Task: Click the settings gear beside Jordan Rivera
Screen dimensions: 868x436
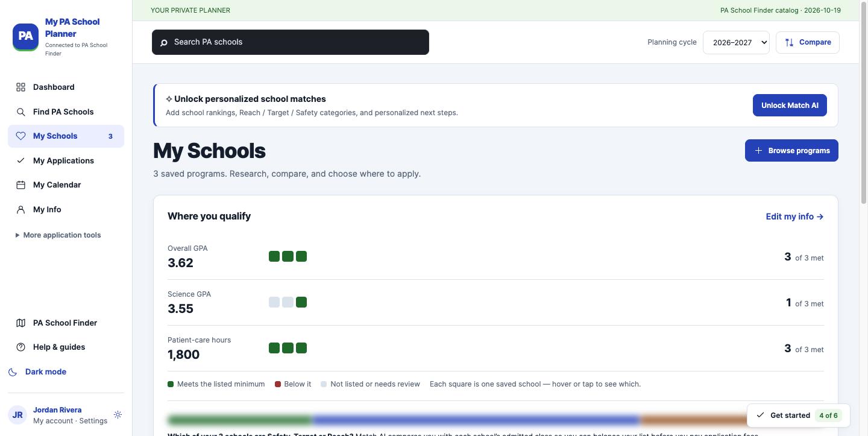Action: click(x=118, y=415)
